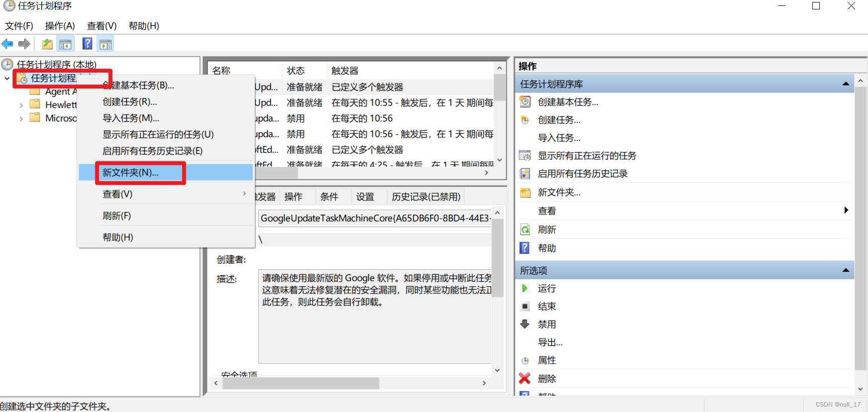Viewport: 868px width, 412px height.
Task: Select 新文件夹(N)... in the context menu
Action: tap(166, 172)
